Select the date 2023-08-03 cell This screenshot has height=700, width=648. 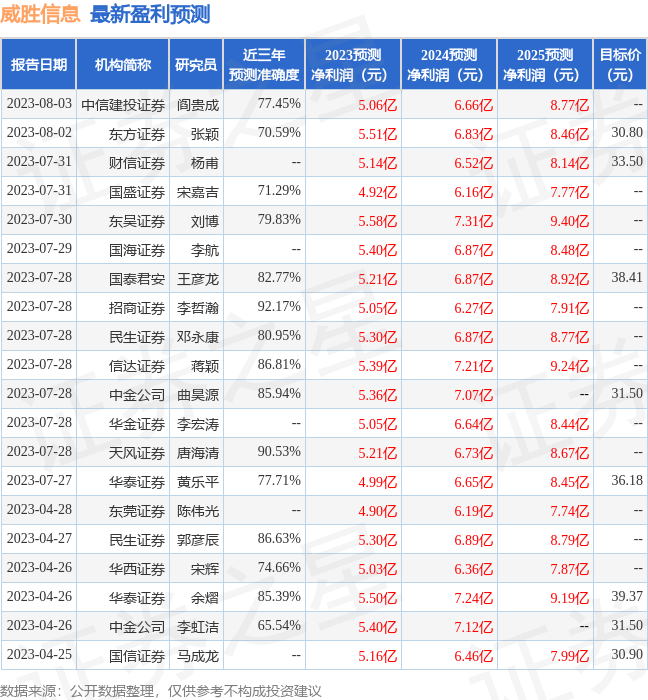click(39, 104)
